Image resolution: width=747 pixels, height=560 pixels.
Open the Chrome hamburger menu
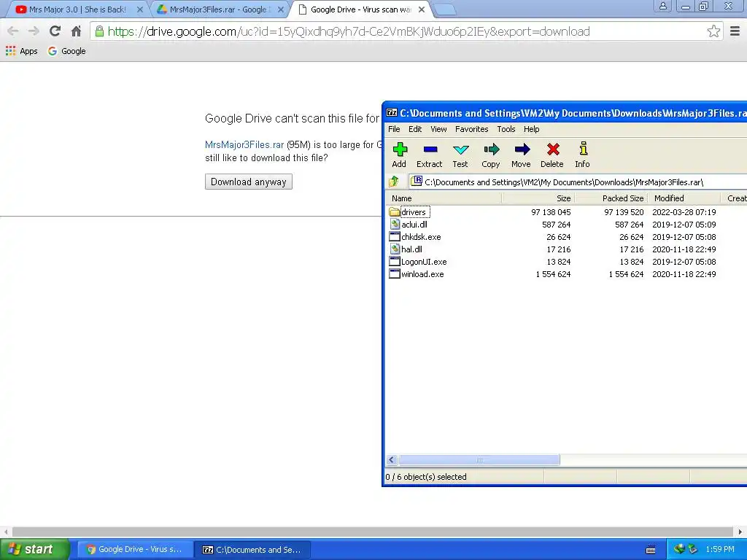click(735, 31)
